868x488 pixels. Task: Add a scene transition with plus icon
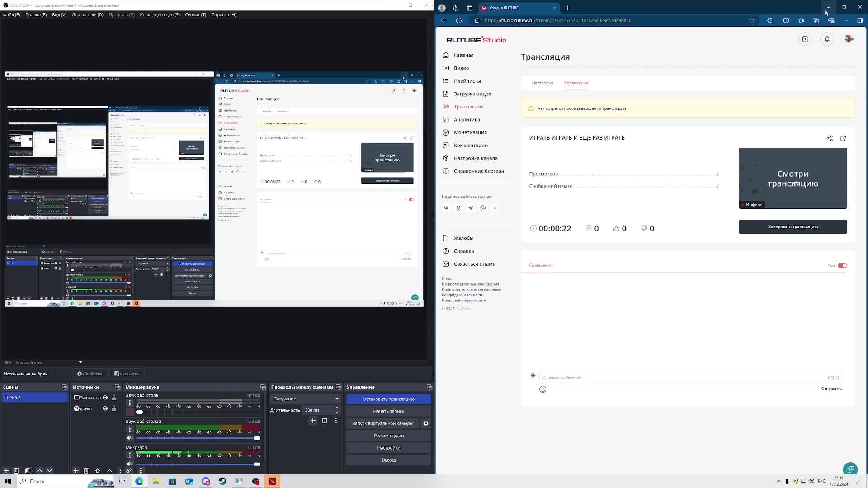[313, 421]
